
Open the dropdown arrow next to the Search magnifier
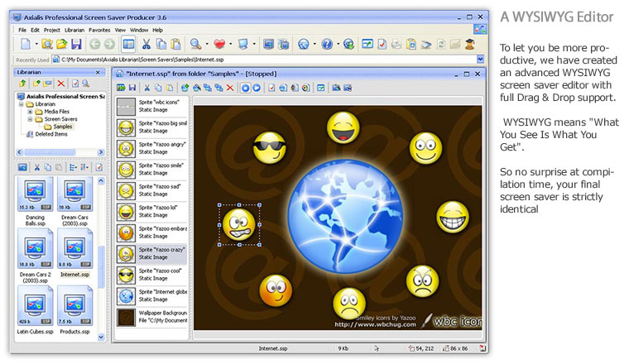click(x=207, y=44)
